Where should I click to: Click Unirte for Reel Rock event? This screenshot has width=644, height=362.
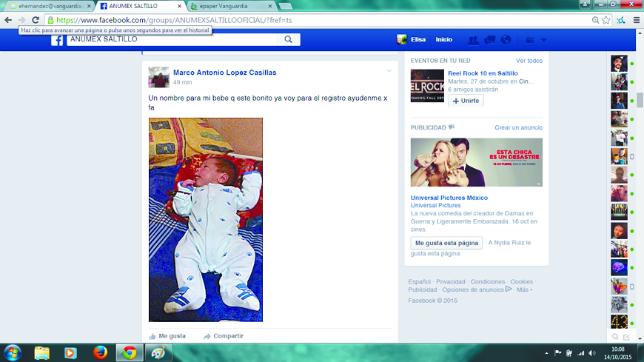(466, 101)
